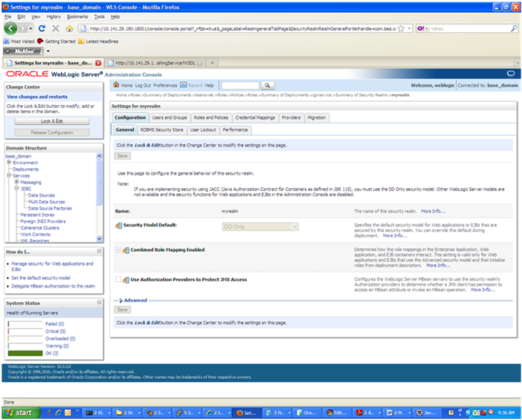Open Security Model Default dropdown
This screenshot has width=522, height=420.
[x=260, y=227]
